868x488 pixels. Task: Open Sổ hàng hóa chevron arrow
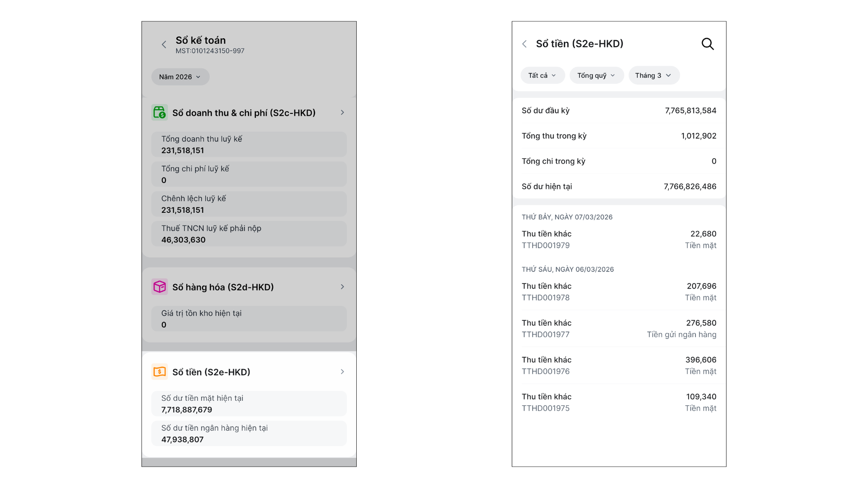pos(342,287)
